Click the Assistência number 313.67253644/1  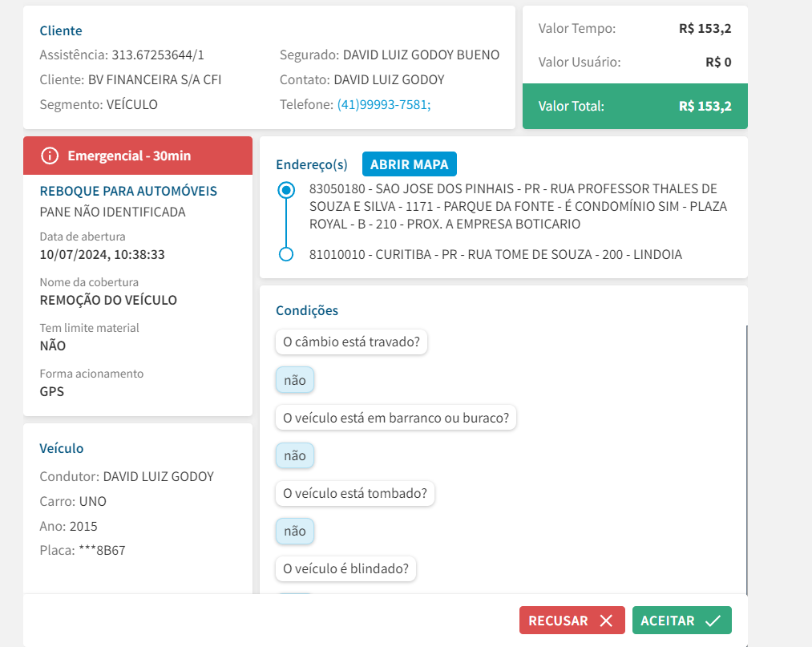pos(158,55)
